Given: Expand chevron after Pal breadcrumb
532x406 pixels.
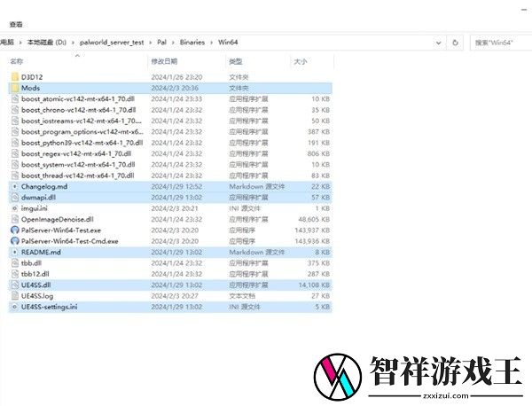Looking at the screenshot, I should (173, 43).
